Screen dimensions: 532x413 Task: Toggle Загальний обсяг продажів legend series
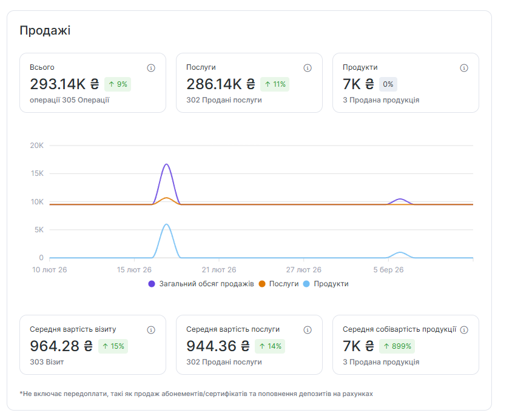pyautogui.click(x=201, y=284)
